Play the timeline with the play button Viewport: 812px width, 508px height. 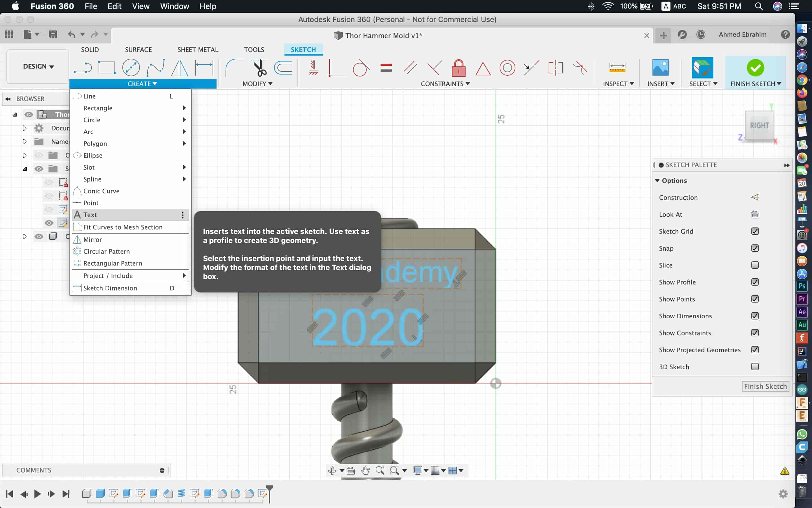tap(37, 494)
